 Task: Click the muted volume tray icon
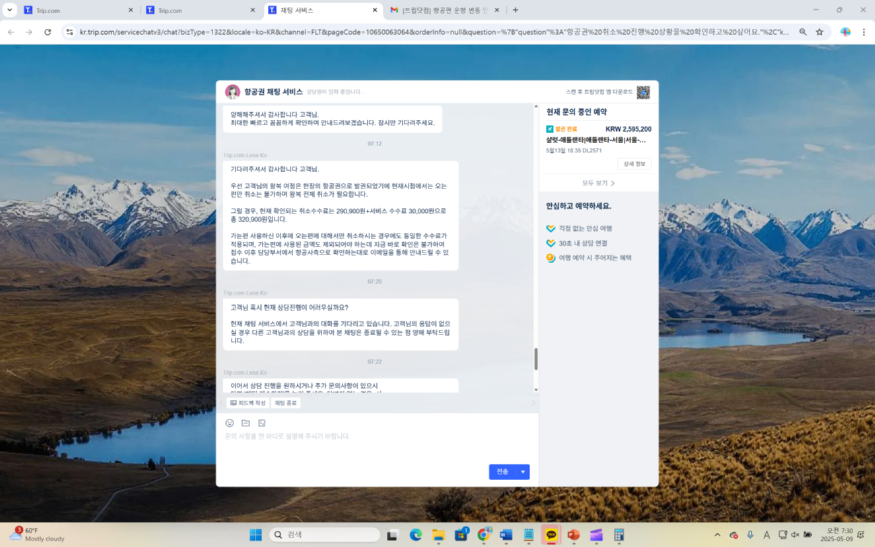[795, 535]
